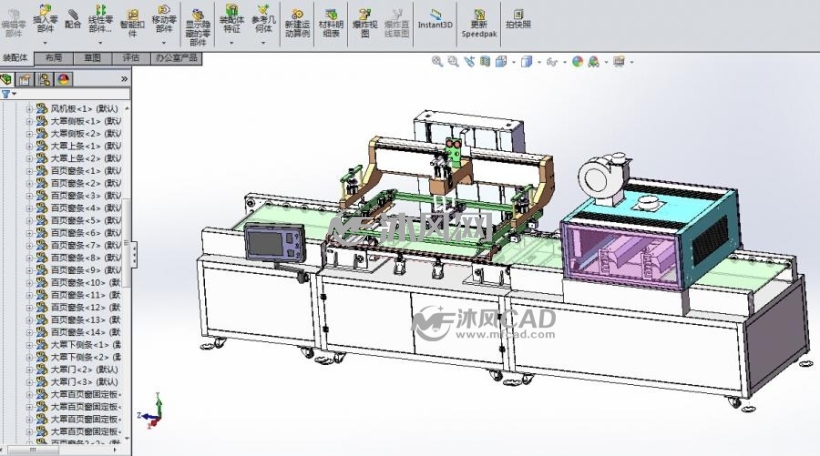The height and width of the screenshot is (456, 820).
Task: Click the Zoom to Fit magnifier icon
Action: 437,62
